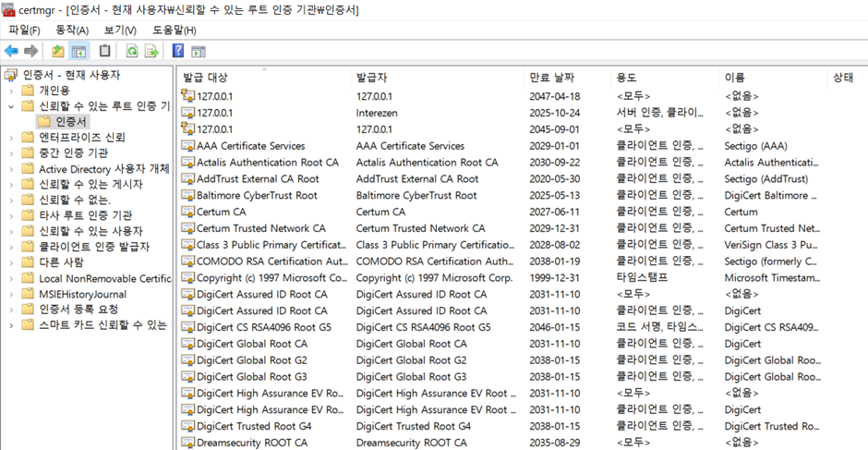Open the 파일(F) menu
The width and height of the screenshot is (868, 450).
click(24, 30)
